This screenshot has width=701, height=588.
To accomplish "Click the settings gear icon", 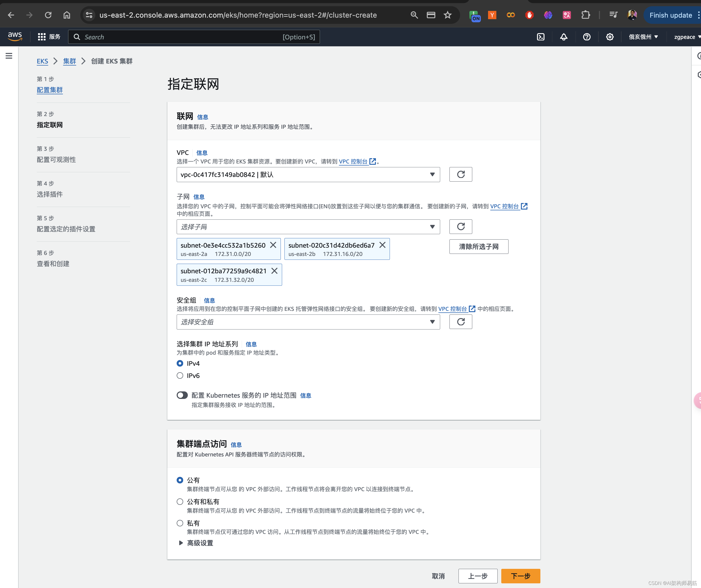I will point(610,37).
